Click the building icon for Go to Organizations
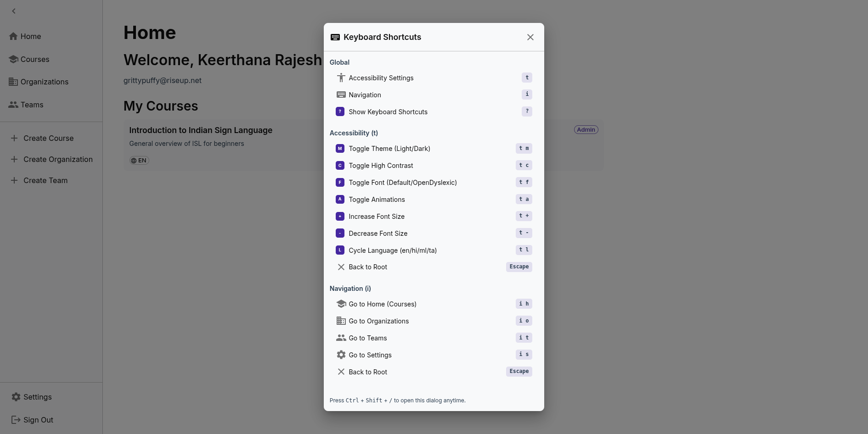Image resolution: width=868 pixels, height=434 pixels. tap(341, 321)
